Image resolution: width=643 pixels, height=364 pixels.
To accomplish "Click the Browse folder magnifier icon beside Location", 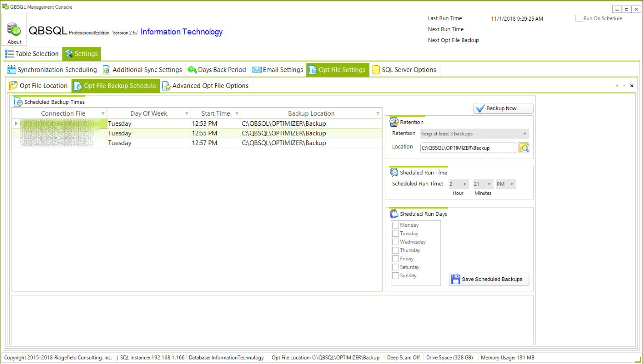I will coord(524,148).
